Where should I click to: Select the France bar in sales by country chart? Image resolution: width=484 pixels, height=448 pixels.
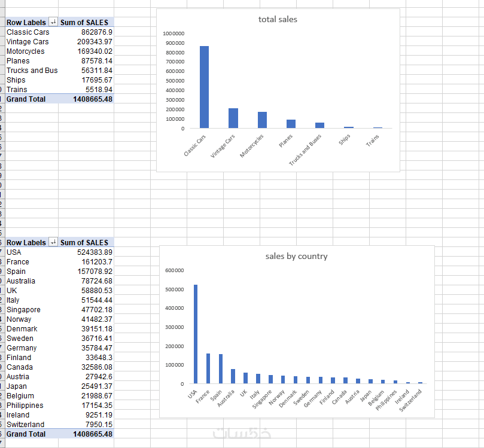click(x=208, y=368)
